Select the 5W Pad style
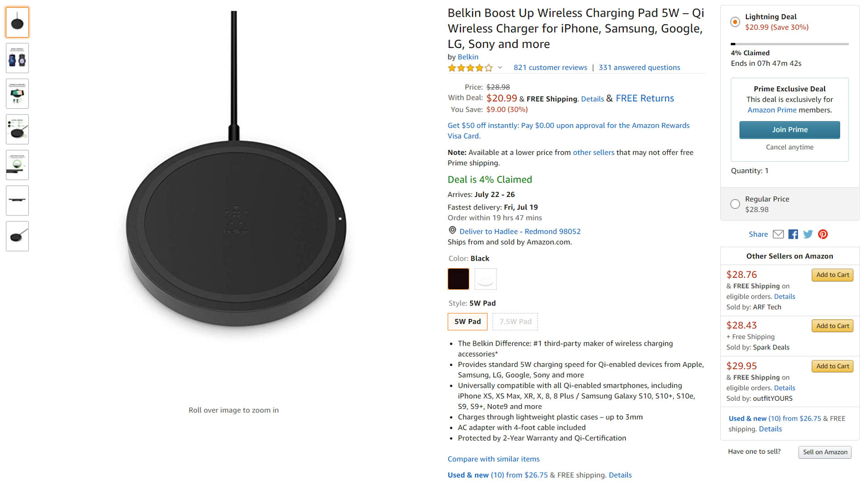Viewport: 868px width, 488px height. pos(467,322)
